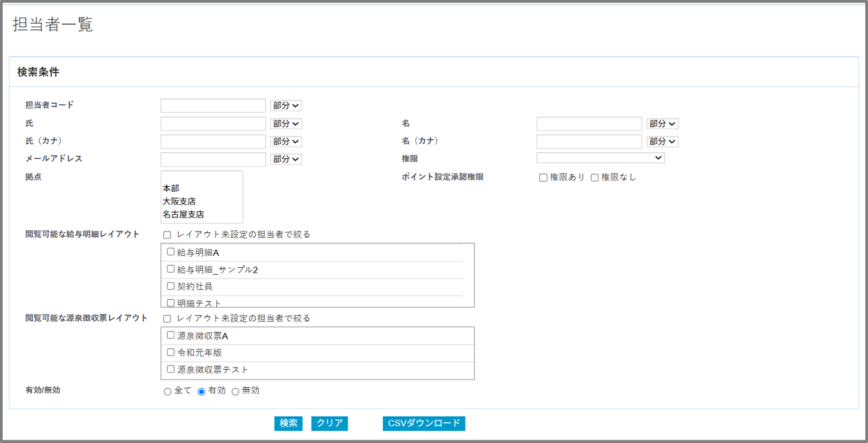The image size is (868, 443).
Task: Click the 担当者コード input field
Action: [x=213, y=106]
